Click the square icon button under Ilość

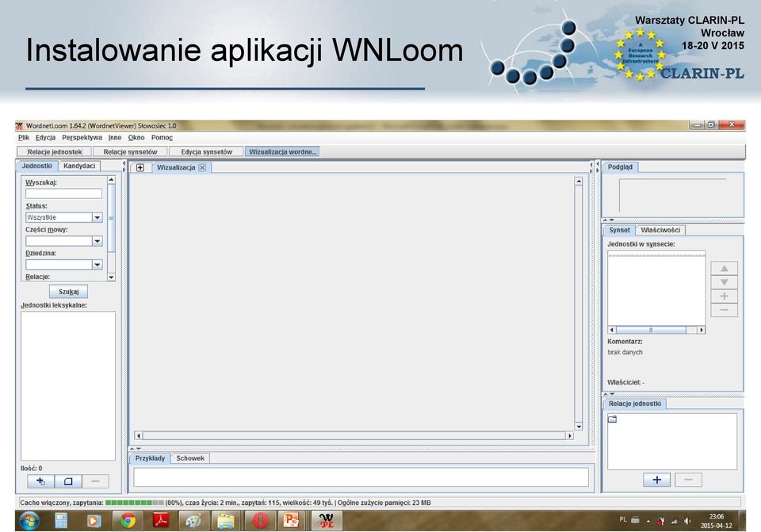(x=68, y=481)
